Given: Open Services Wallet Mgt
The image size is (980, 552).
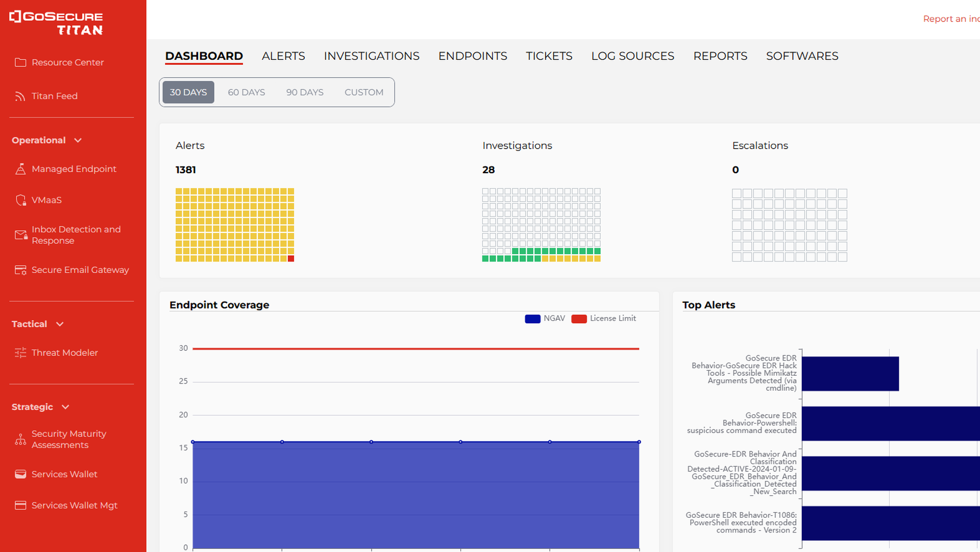Looking at the screenshot, I should click(75, 506).
